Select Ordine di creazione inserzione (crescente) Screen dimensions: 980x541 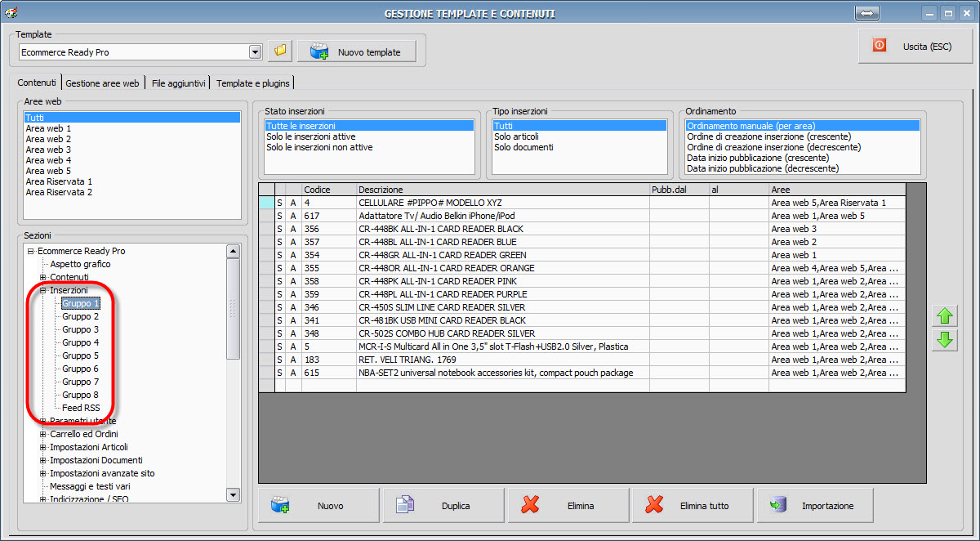click(x=803, y=136)
